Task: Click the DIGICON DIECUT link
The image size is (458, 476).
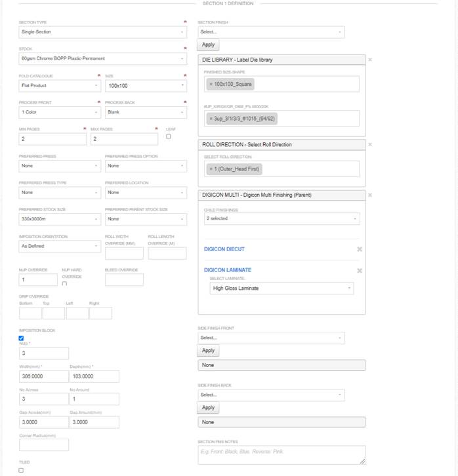Action: pos(224,249)
